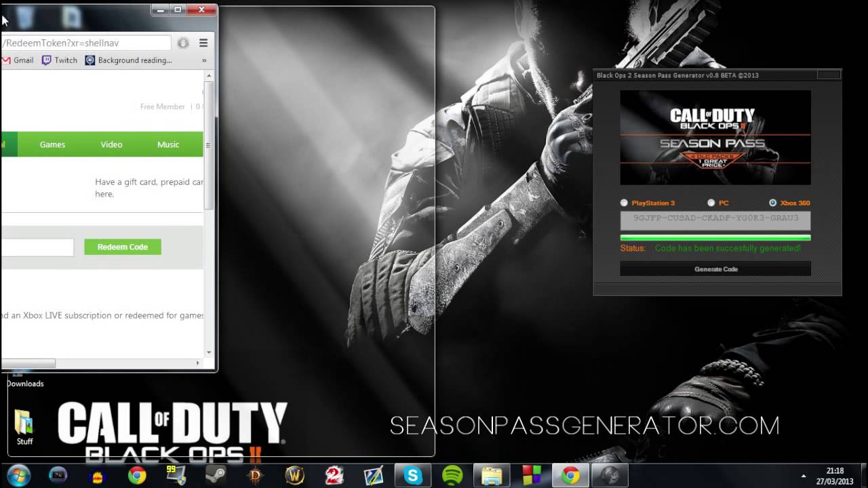Click the Downloads label on desktop
868x488 pixels.
pos(25,384)
